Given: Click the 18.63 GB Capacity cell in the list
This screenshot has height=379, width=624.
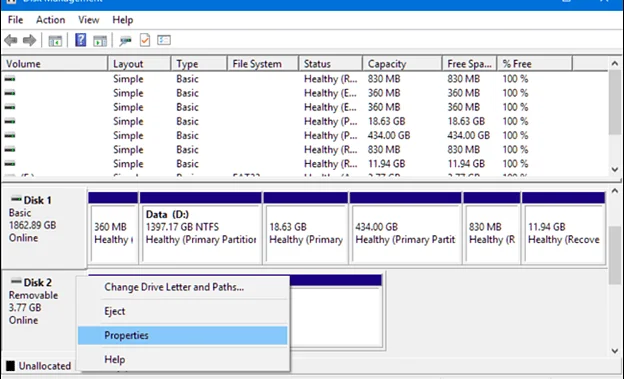Looking at the screenshot, I should tap(386, 121).
